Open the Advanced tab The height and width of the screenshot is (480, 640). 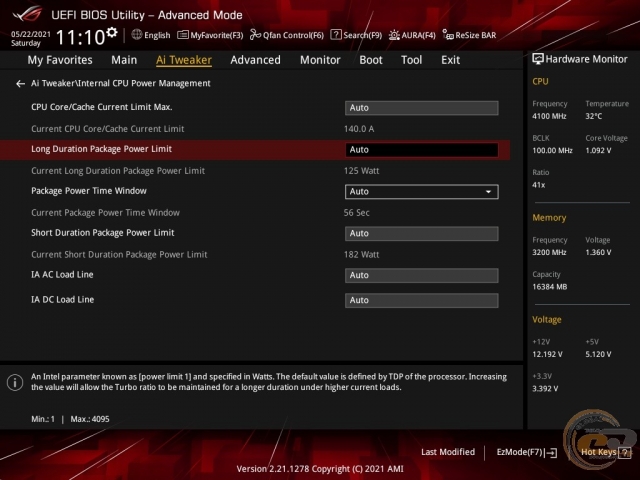point(256,60)
